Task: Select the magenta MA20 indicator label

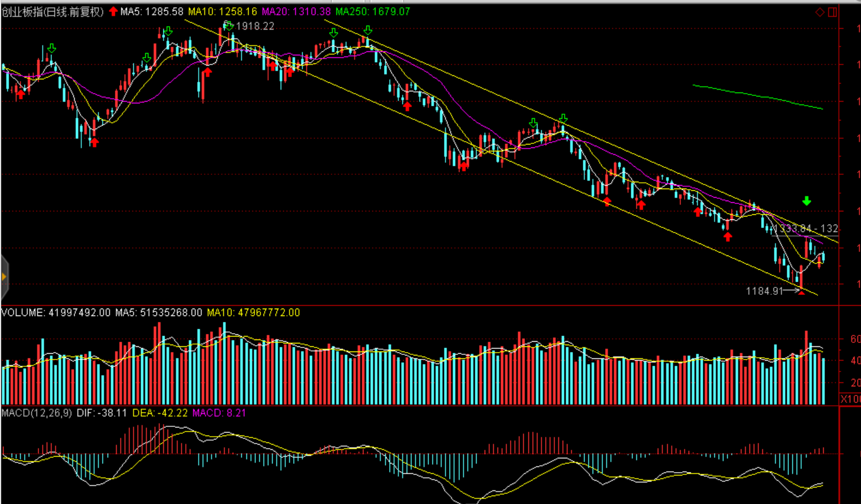Action: click(x=296, y=11)
